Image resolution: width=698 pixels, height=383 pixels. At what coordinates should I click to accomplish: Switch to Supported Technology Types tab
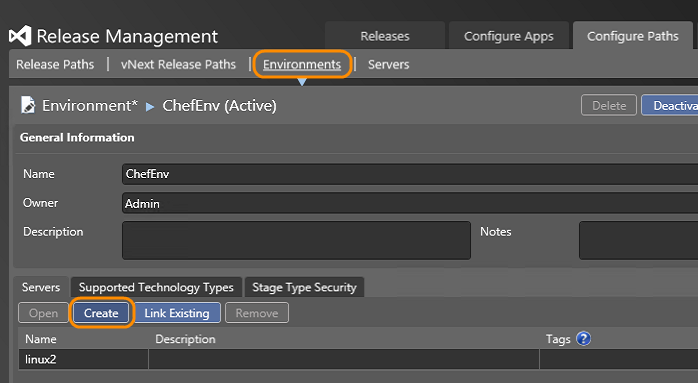tap(156, 287)
